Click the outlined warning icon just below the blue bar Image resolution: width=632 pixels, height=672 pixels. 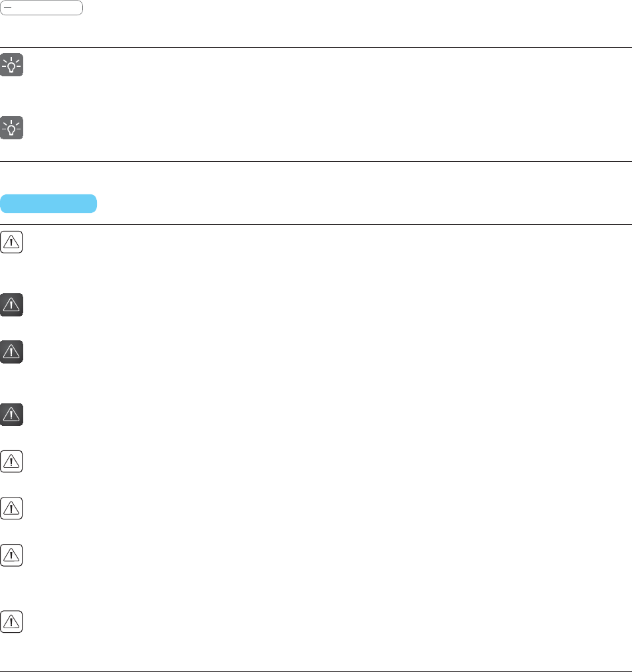pos(11,242)
